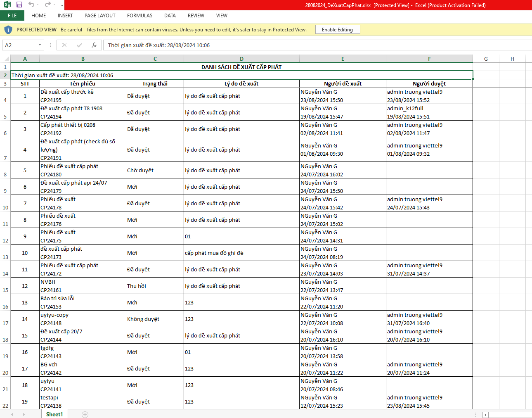
Task: Click STT cell with number 10
Action: [25, 253]
